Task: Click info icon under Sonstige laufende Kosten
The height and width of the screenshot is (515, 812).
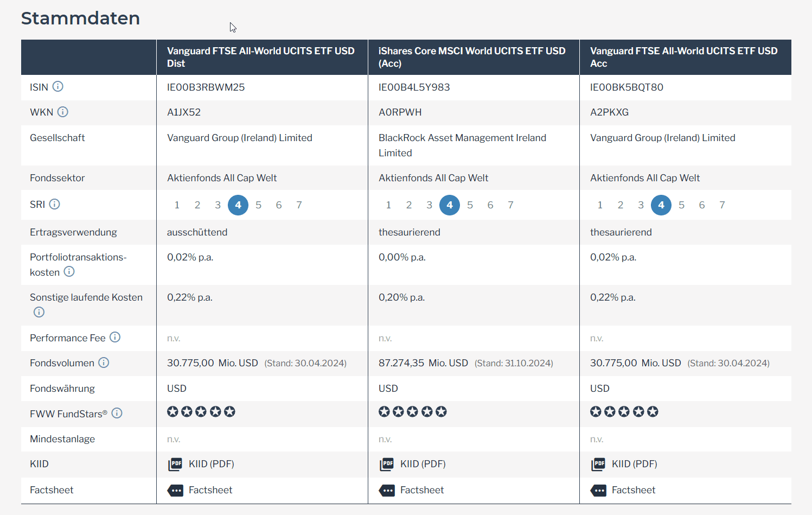Action: pos(39,312)
